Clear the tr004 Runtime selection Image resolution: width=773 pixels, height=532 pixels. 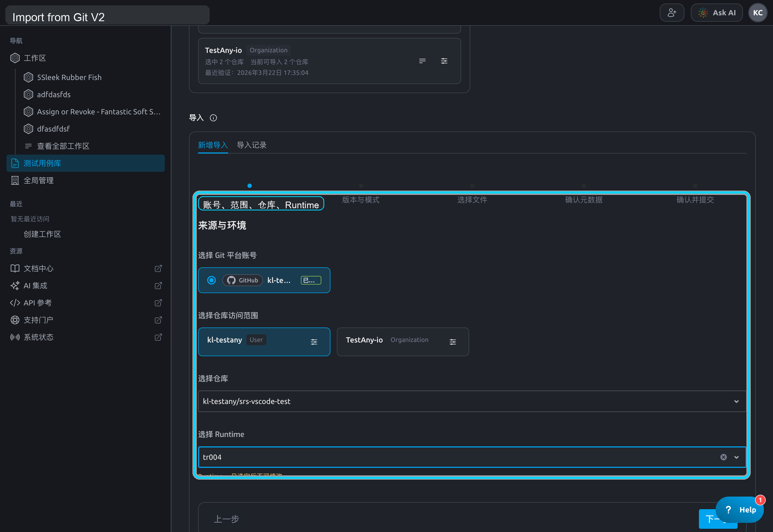(723, 457)
